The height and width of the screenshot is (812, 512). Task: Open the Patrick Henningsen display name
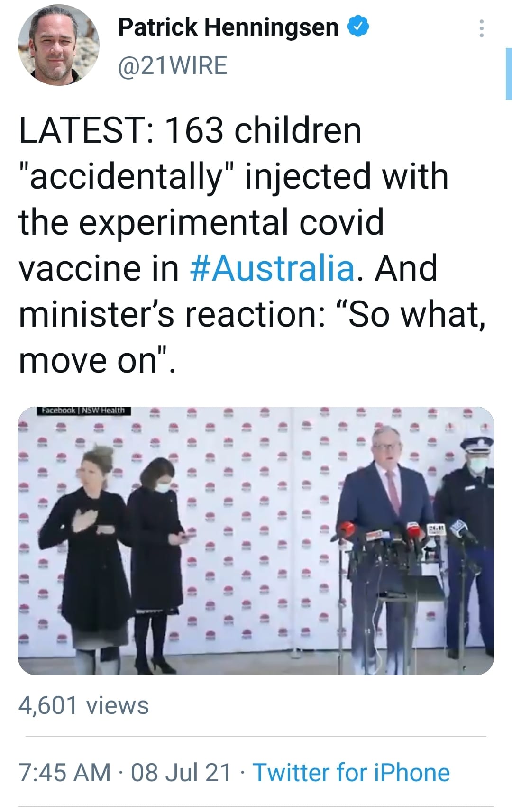[x=228, y=27]
